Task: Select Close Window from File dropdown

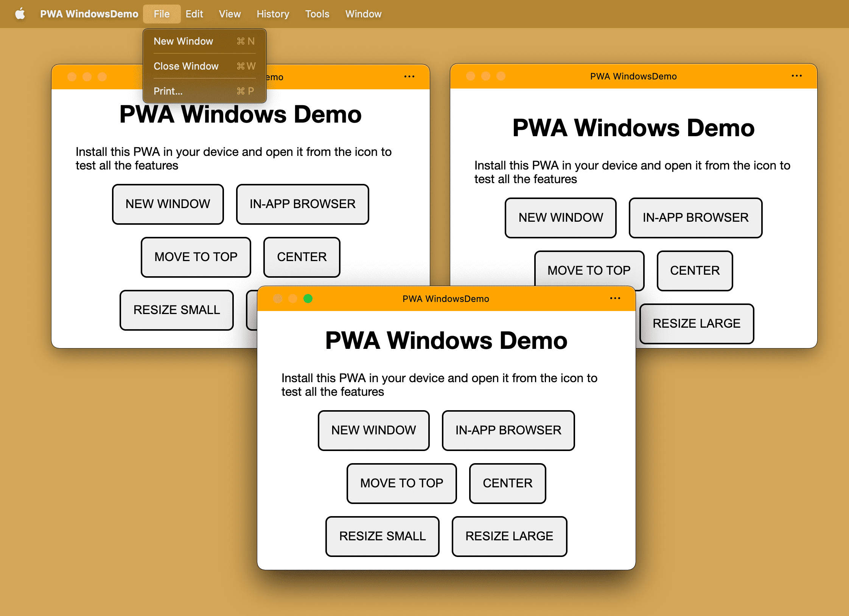Action: [187, 66]
